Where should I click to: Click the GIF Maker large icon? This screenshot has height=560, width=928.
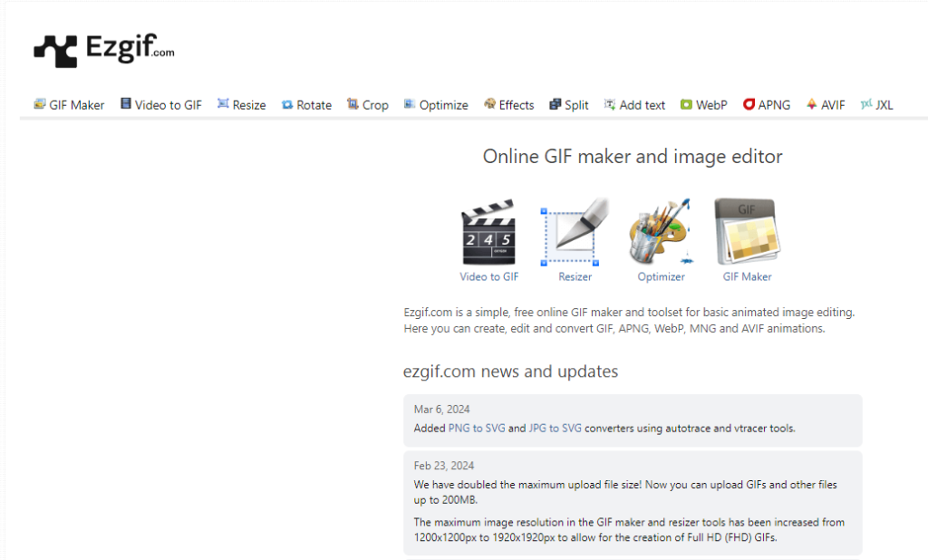click(x=747, y=235)
